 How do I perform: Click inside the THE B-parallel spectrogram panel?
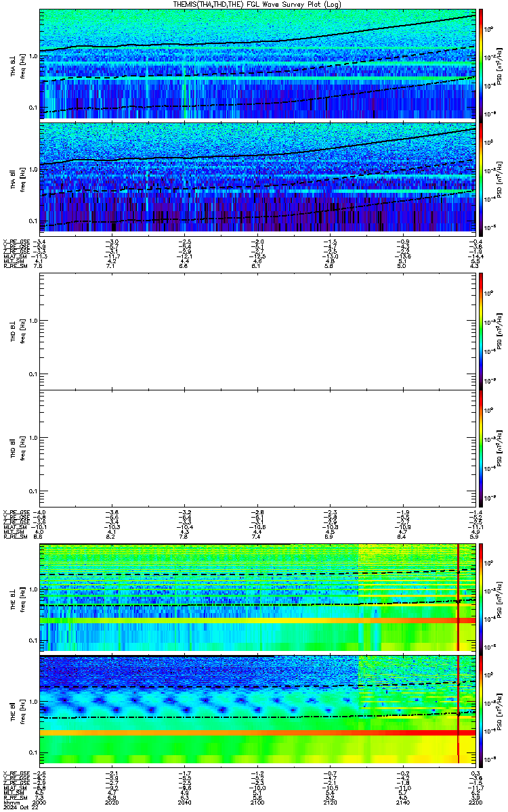[x=257, y=710]
